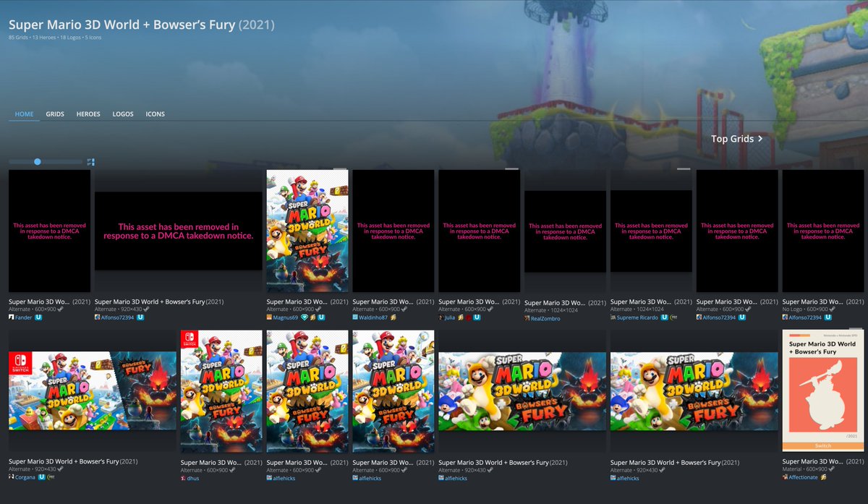The height and width of the screenshot is (504, 868).
Task: Click the gray badge after Supreme Ricardo's U badge
Action: 672,317
